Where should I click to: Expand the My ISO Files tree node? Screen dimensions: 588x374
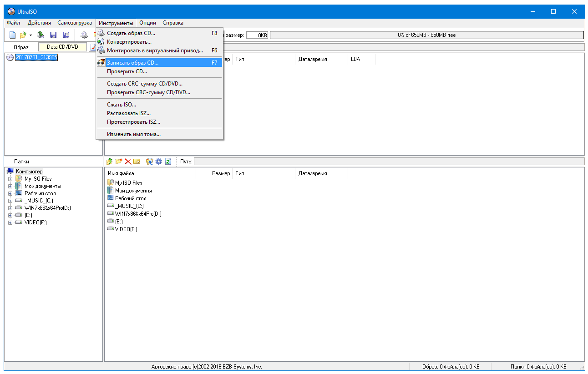tap(10, 179)
